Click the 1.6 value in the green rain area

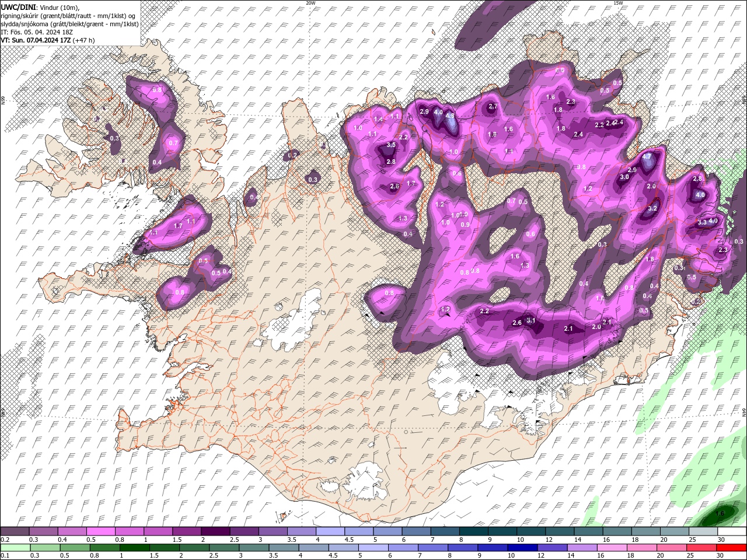[x=720, y=513]
